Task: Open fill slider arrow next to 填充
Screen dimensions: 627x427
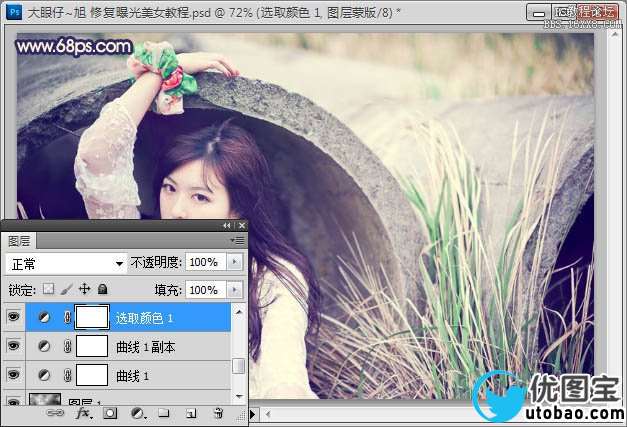Action: 234,289
